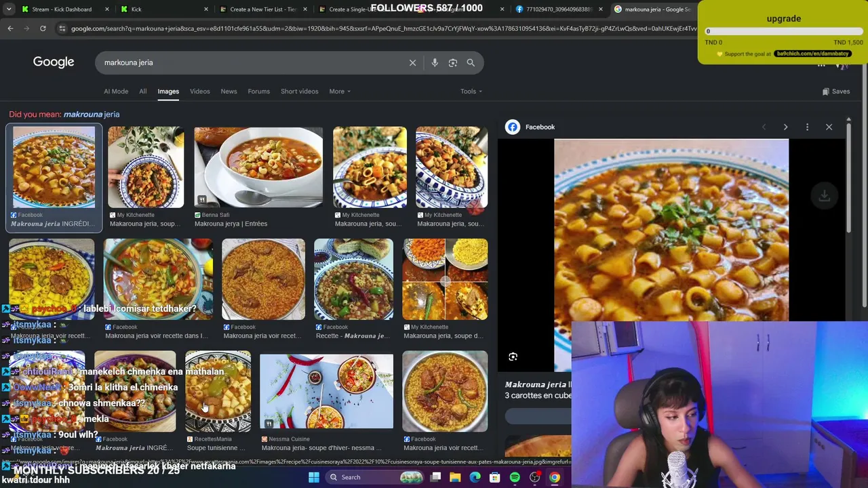Image resolution: width=868 pixels, height=488 pixels.
Task: Clear the search box text
Action: coord(412,62)
